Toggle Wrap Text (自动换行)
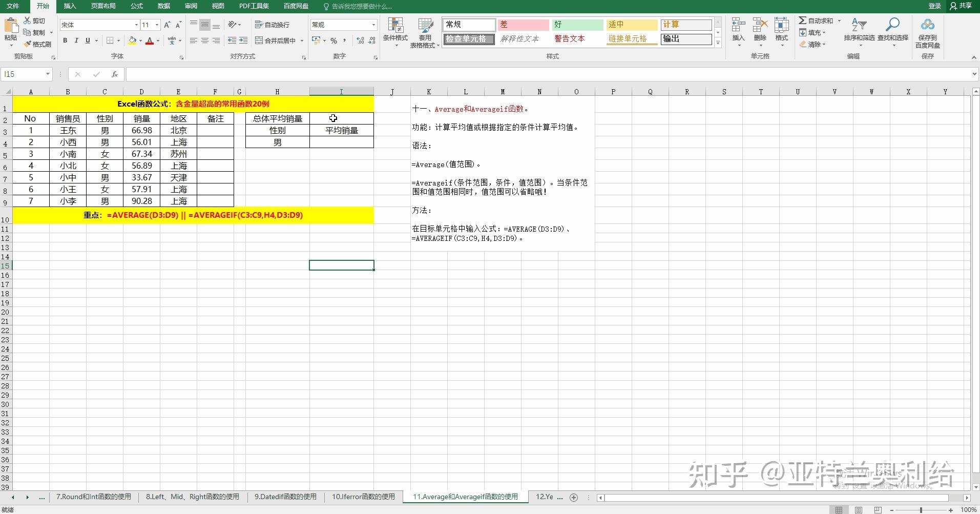The image size is (980, 514). tap(272, 25)
